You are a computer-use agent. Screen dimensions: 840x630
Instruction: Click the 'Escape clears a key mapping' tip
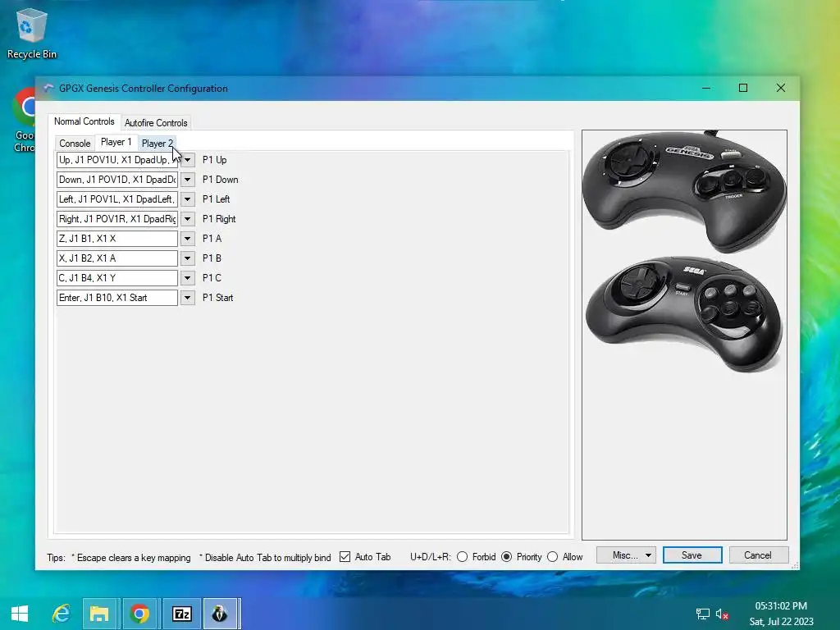[131, 558]
